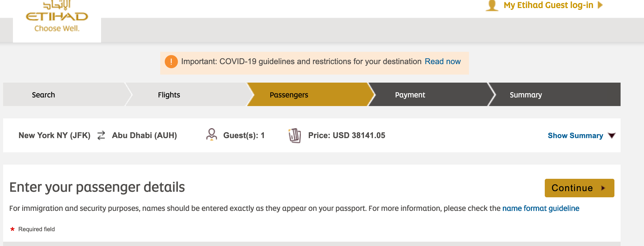Click the price ticket icon
The width and height of the screenshot is (644, 246).
click(x=295, y=135)
